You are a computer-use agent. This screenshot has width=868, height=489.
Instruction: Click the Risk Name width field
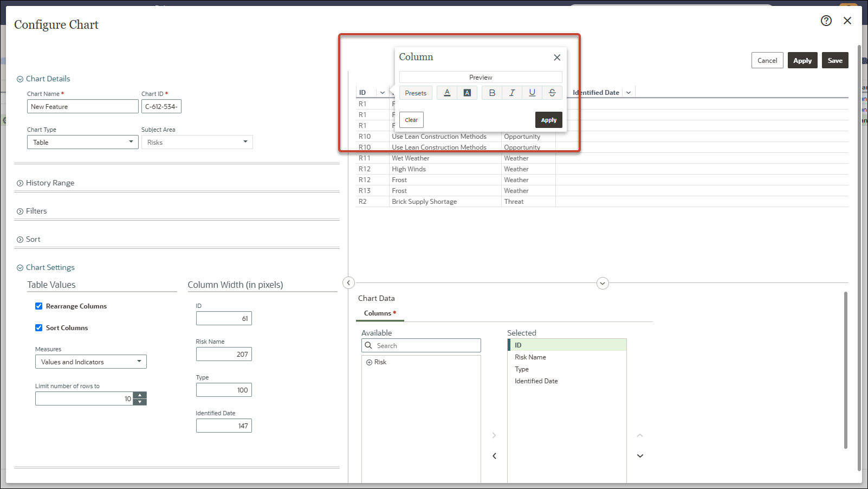pyautogui.click(x=224, y=354)
